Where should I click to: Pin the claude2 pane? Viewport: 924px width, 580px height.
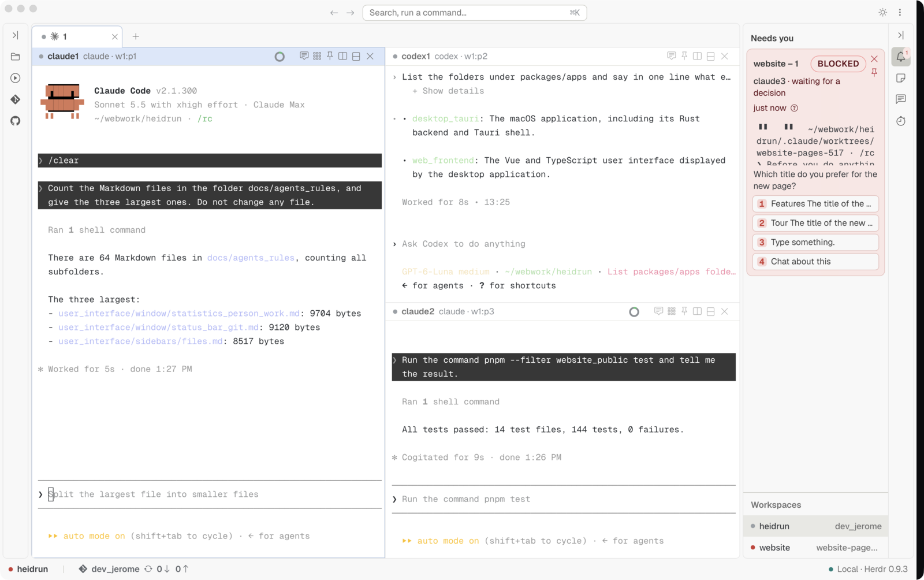(x=684, y=311)
